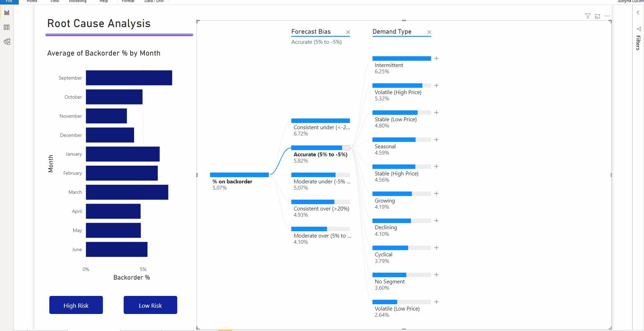
Task: Remove the Demand Type level
Action: pyautogui.click(x=429, y=32)
